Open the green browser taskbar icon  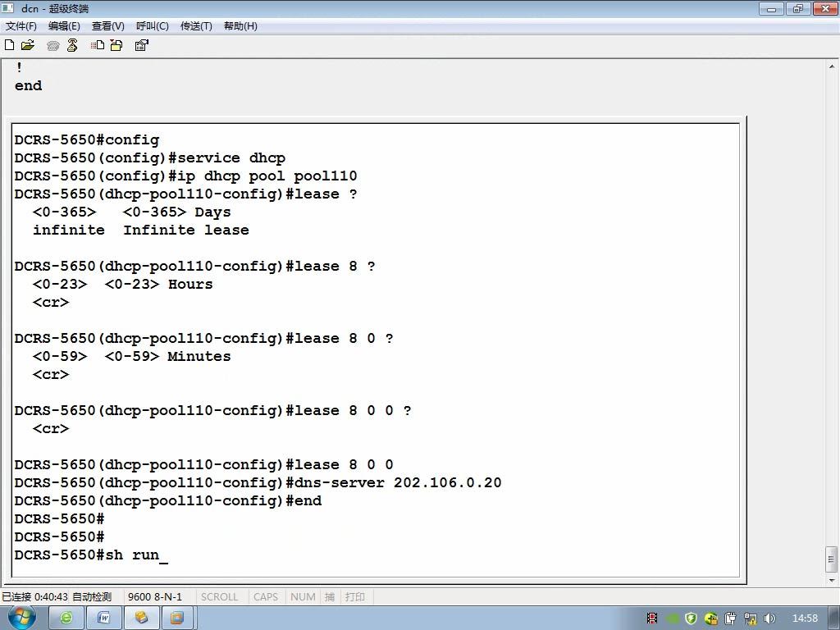[x=66, y=619]
